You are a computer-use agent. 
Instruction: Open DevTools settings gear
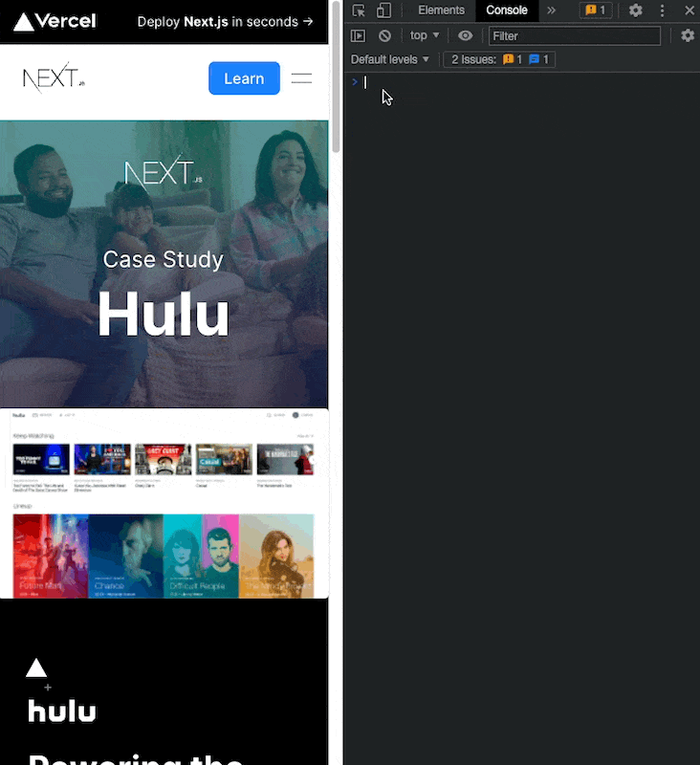pos(636,11)
